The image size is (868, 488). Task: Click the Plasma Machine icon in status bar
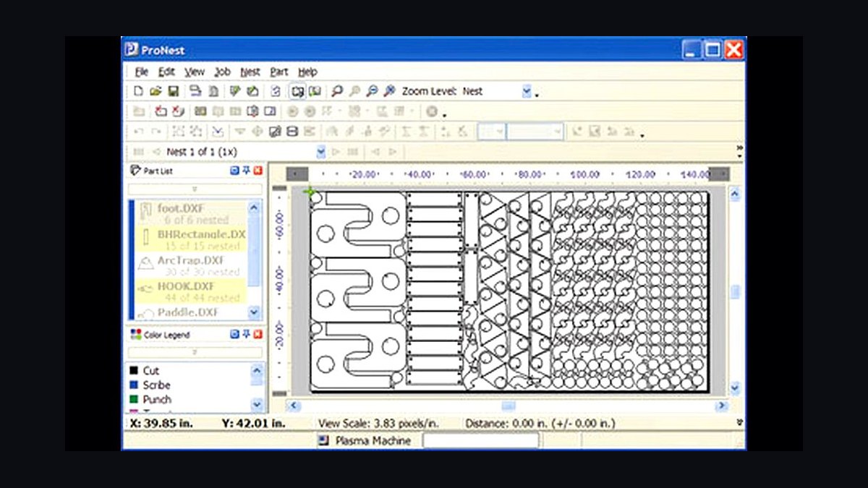(325, 441)
